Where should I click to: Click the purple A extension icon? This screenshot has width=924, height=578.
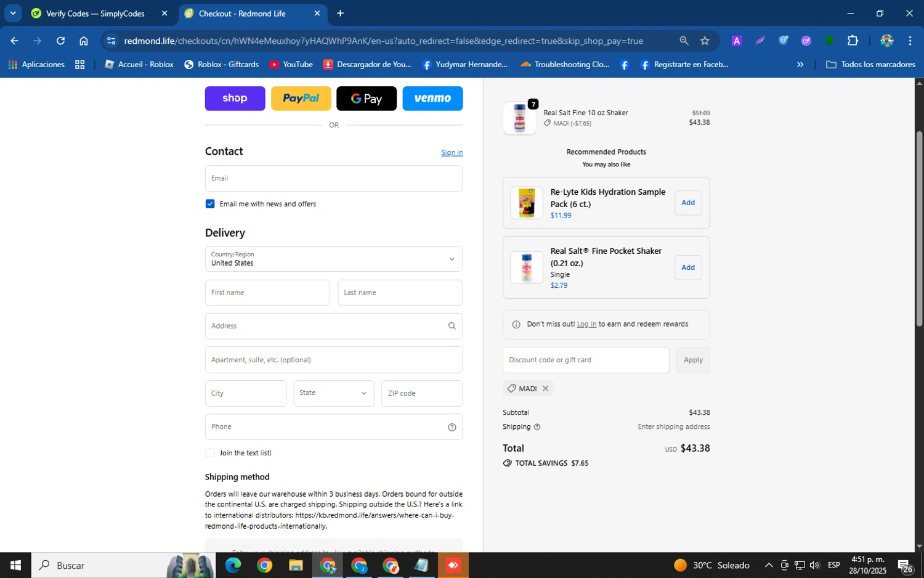(x=736, y=41)
